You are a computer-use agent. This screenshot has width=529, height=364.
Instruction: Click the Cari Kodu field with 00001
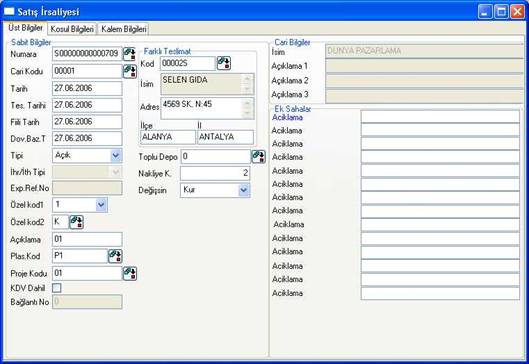[x=87, y=71]
